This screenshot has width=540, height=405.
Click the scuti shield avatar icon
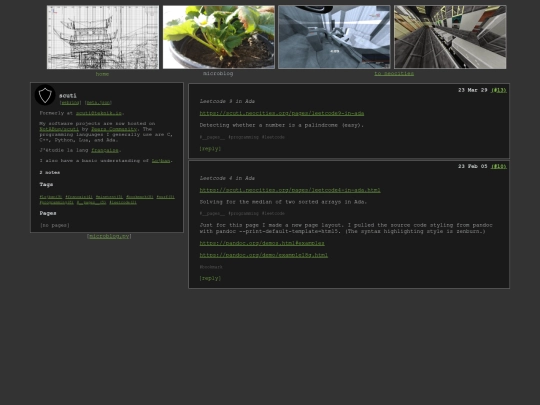point(45,95)
